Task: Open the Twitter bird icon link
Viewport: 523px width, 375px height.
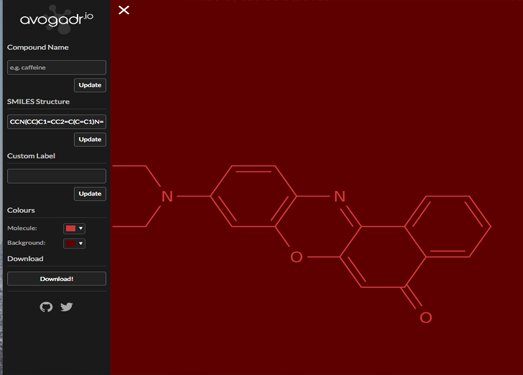Action: (67, 307)
